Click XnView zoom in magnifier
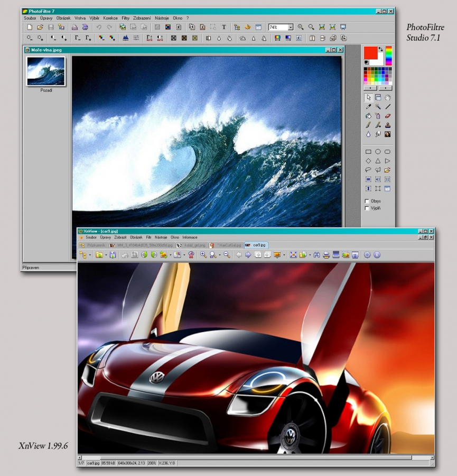The image size is (457, 476). [203, 255]
